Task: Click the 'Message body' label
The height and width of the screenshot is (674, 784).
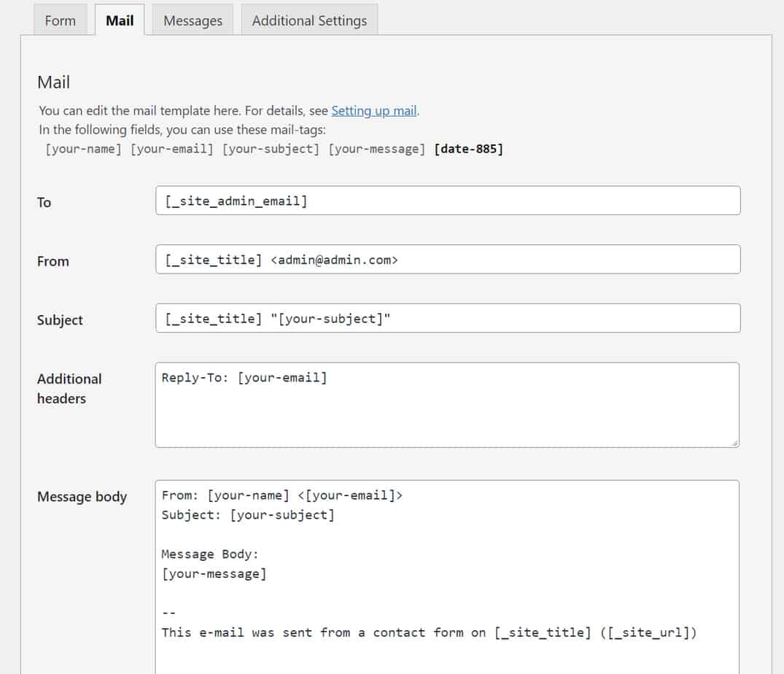Action: click(82, 497)
